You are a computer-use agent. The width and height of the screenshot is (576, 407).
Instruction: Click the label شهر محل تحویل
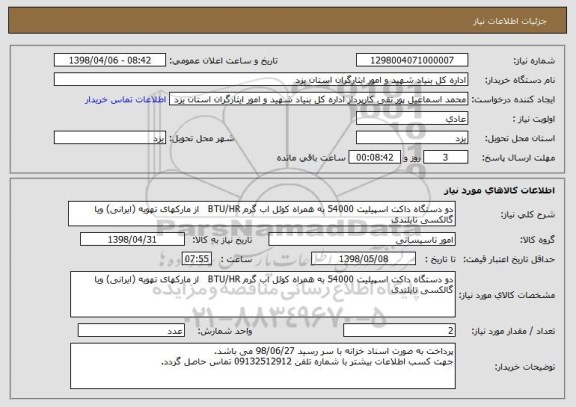(x=202, y=138)
